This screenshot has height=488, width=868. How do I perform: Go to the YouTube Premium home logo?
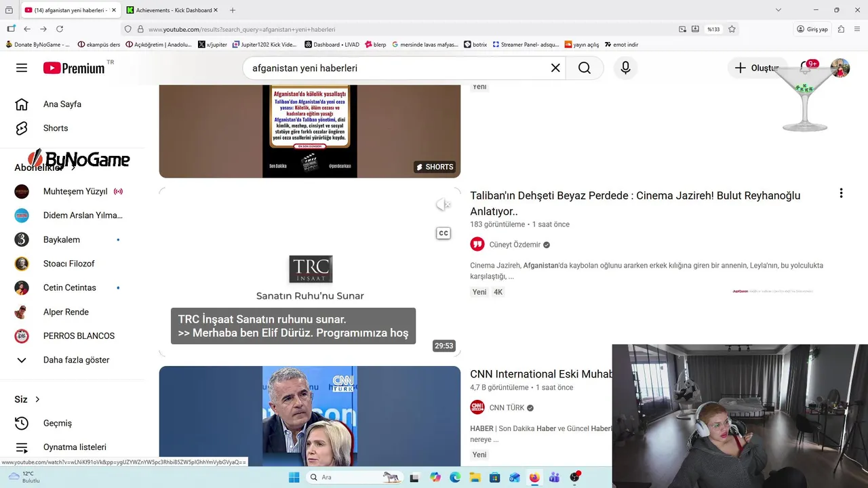[75, 68]
